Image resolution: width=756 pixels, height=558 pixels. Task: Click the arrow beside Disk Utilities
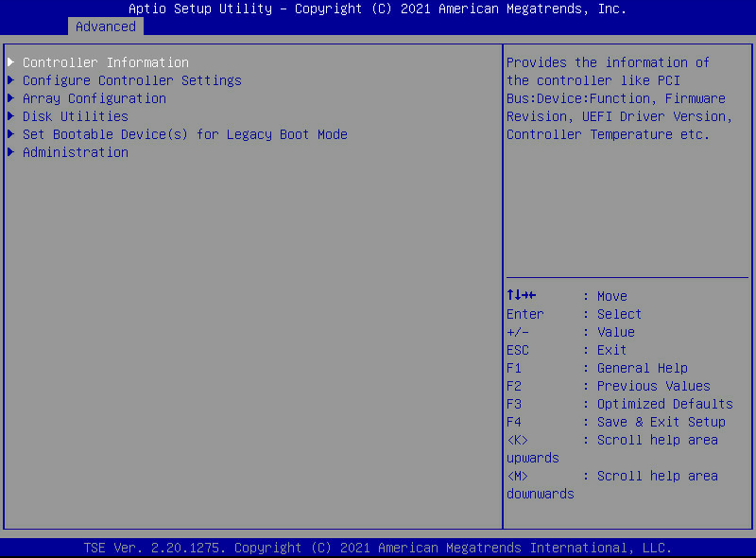(x=11, y=115)
